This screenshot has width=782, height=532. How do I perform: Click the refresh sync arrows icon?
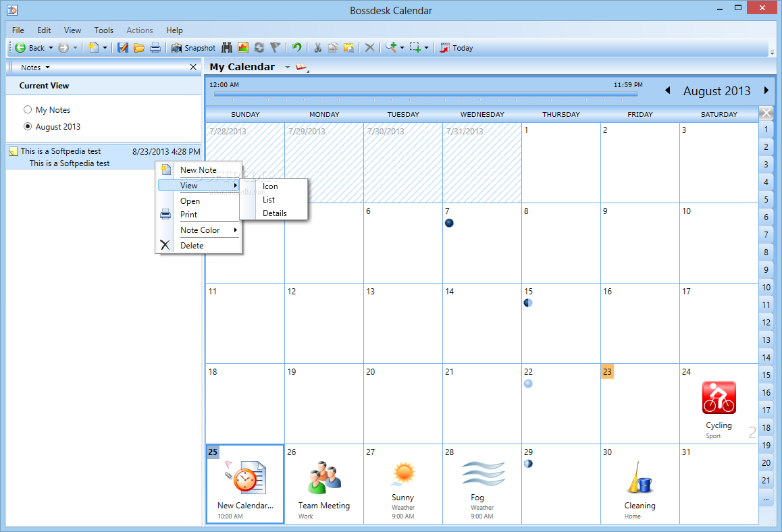[259, 47]
